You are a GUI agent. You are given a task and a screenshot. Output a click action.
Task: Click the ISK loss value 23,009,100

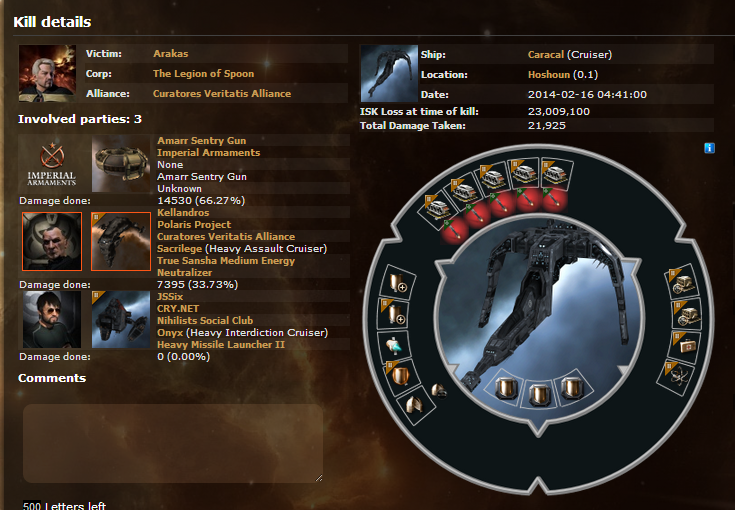tap(559, 112)
